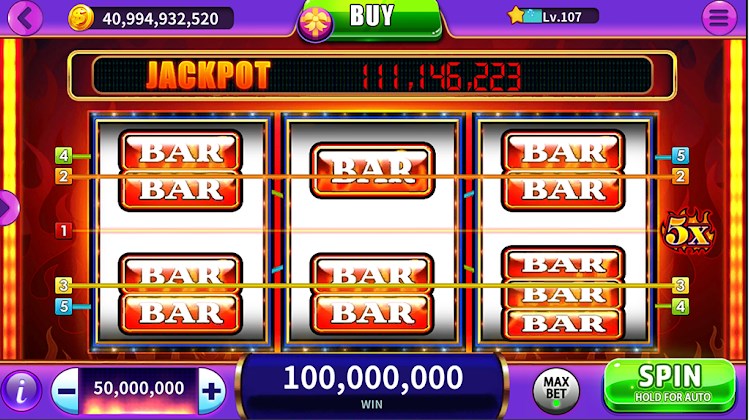The height and width of the screenshot is (420, 749).
Task: Go back using the purple arrow button
Action: point(24,18)
